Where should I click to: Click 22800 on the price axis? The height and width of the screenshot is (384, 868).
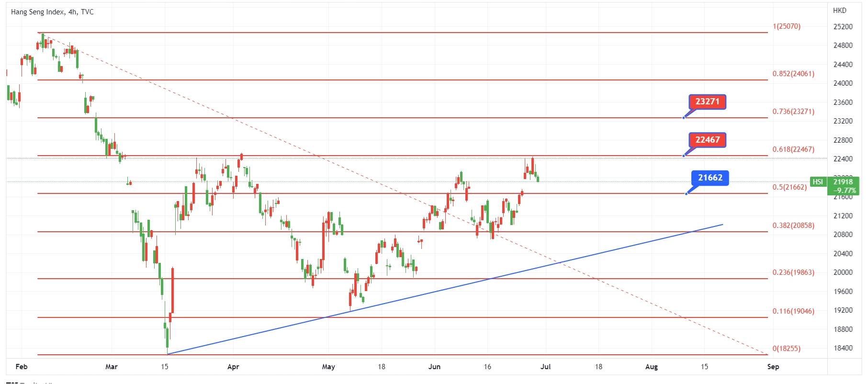[843, 140]
